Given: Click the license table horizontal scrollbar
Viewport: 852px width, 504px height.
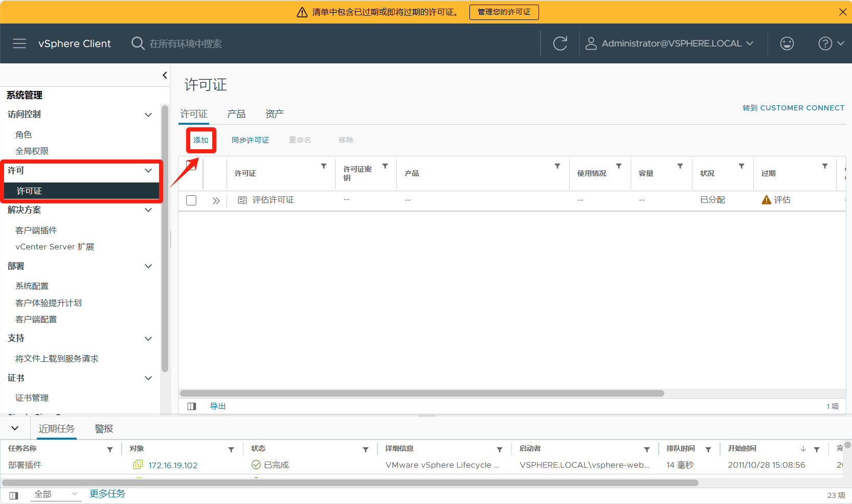Looking at the screenshot, I should (422, 394).
